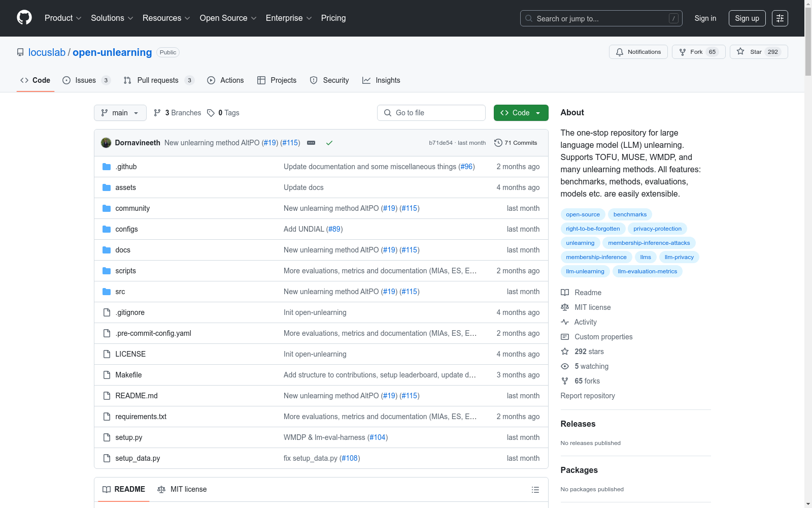
Task: Open the benchmarks topic tag
Action: [x=630, y=214]
